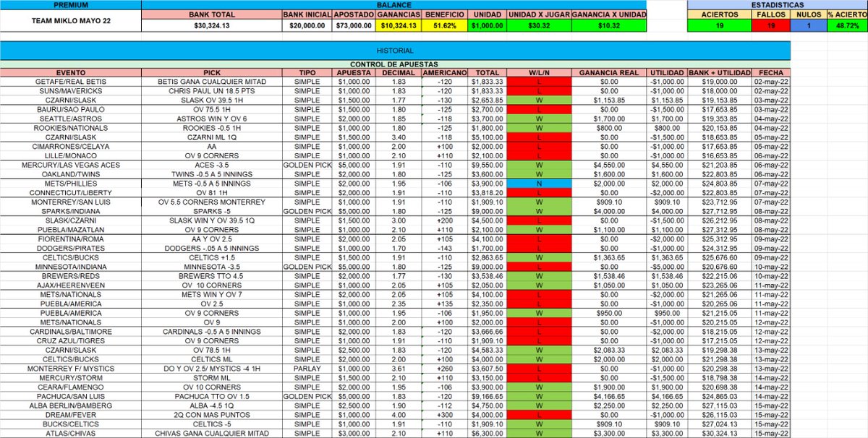This screenshot has height=438, width=868.
Task: Click the EVENTO column header
Action: coord(70,73)
